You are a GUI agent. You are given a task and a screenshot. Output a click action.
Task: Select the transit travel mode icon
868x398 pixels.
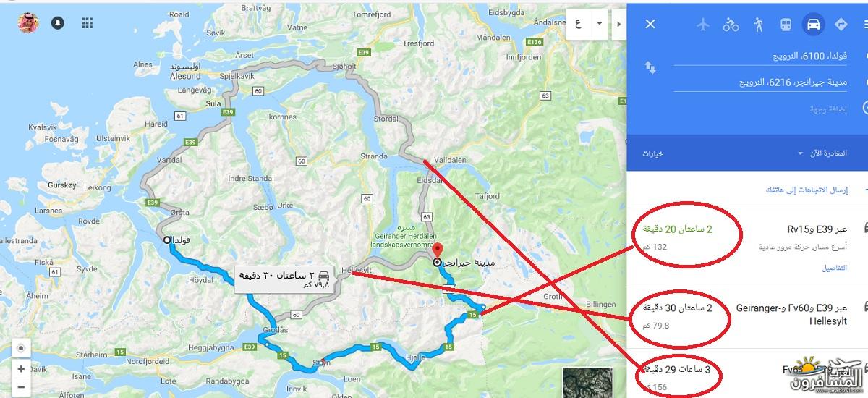786,25
